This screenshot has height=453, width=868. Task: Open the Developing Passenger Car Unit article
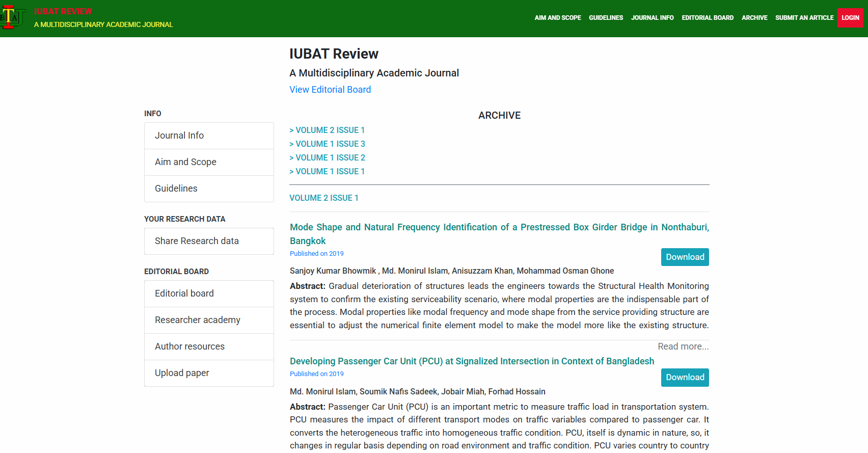pos(472,361)
